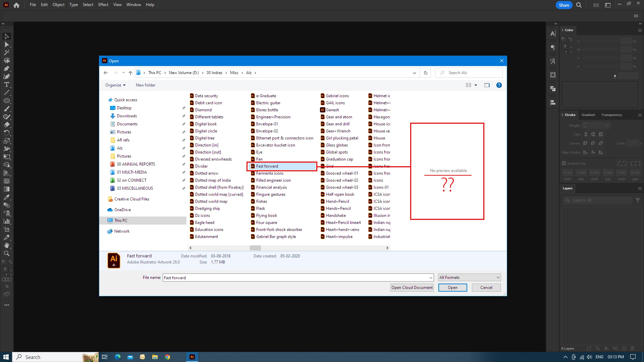The height and width of the screenshot is (362, 644).
Task: Open the All Formats dropdown
Action: coord(469,278)
